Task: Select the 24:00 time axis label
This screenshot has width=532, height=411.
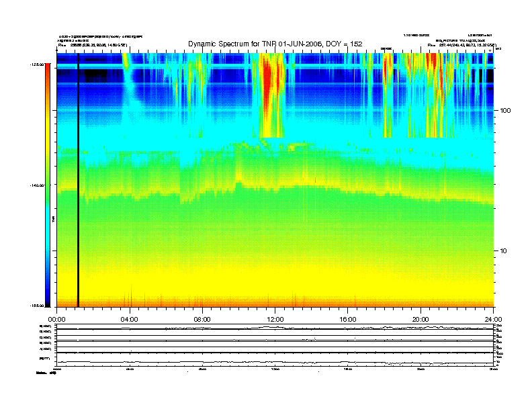Action: click(x=494, y=320)
